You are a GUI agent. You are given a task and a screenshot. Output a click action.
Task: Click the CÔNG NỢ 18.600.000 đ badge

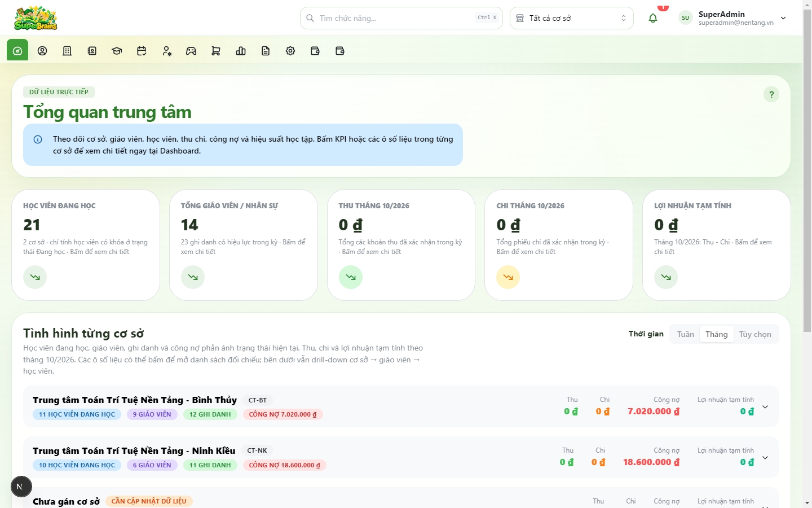(285, 465)
